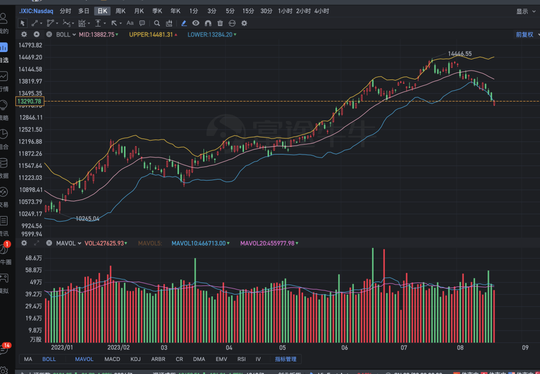
Task: Select the channel shape drawing tool
Action: tap(50, 23)
